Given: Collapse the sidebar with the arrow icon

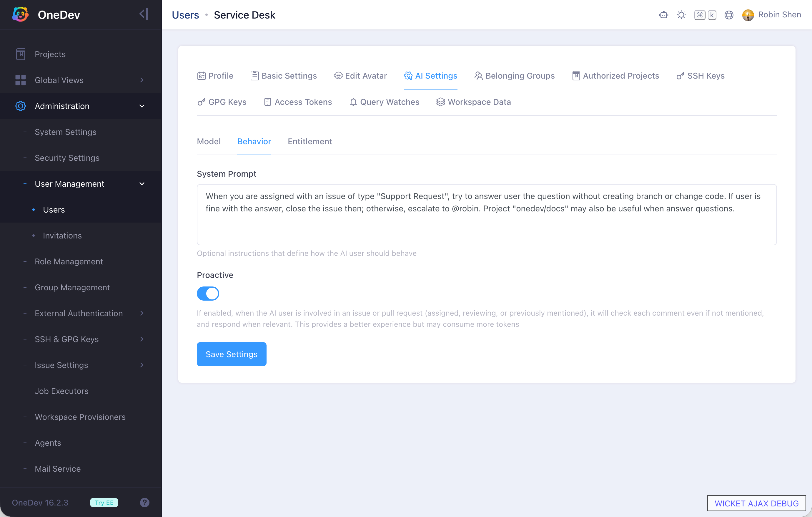Looking at the screenshot, I should click(144, 14).
